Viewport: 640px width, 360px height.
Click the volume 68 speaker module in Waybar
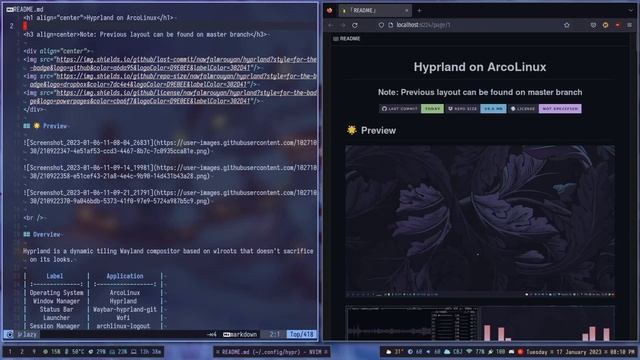click(433, 352)
